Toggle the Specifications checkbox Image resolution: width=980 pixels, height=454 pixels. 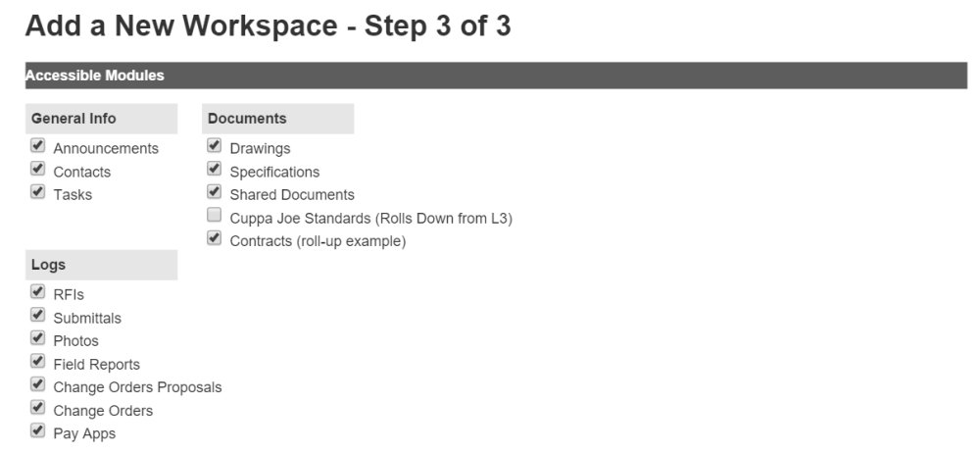click(x=215, y=169)
